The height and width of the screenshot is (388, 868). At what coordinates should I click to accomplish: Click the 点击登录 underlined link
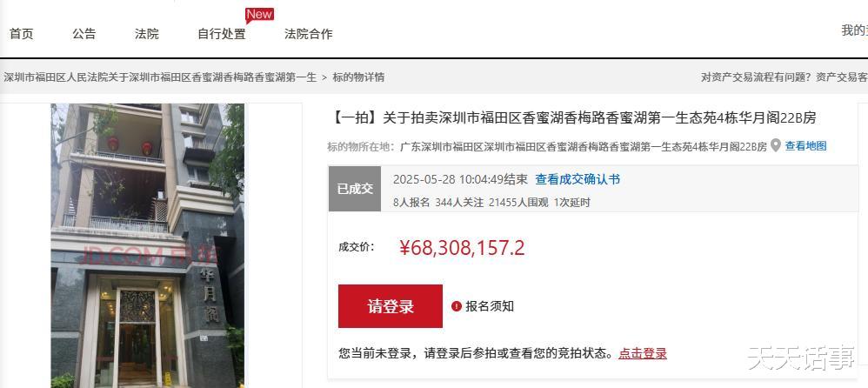[642, 353]
